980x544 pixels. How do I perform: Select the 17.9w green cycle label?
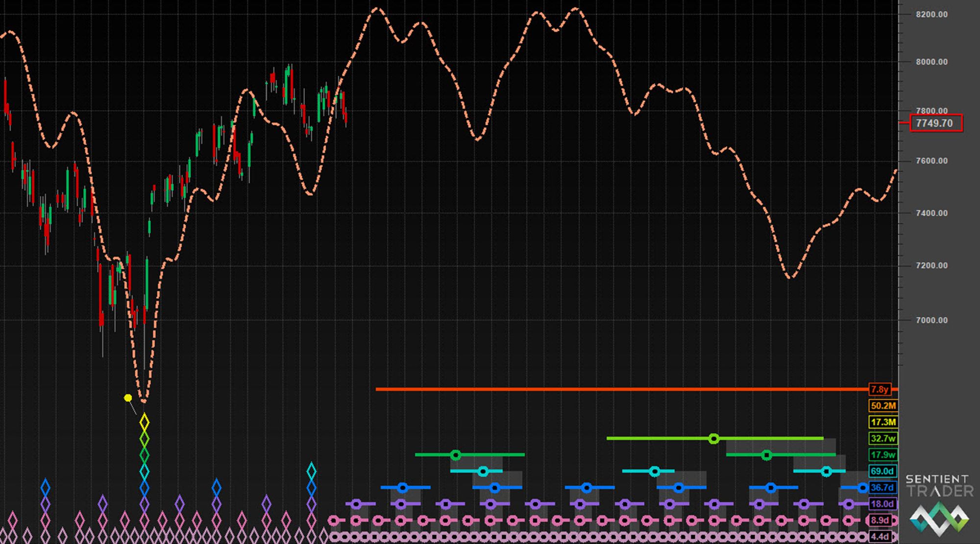tap(882, 455)
